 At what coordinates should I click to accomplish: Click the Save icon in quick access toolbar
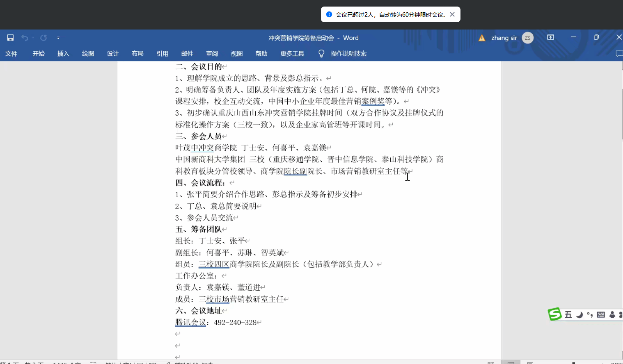(11, 38)
